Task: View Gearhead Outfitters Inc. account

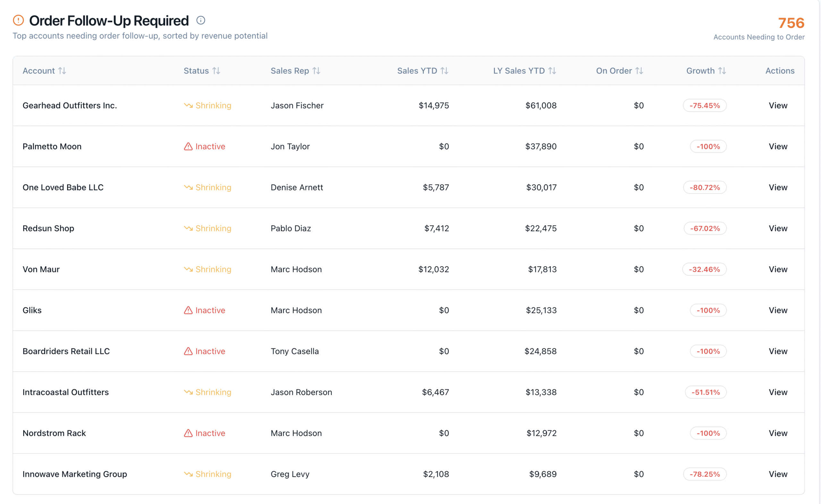Action: (x=778, y=105)
